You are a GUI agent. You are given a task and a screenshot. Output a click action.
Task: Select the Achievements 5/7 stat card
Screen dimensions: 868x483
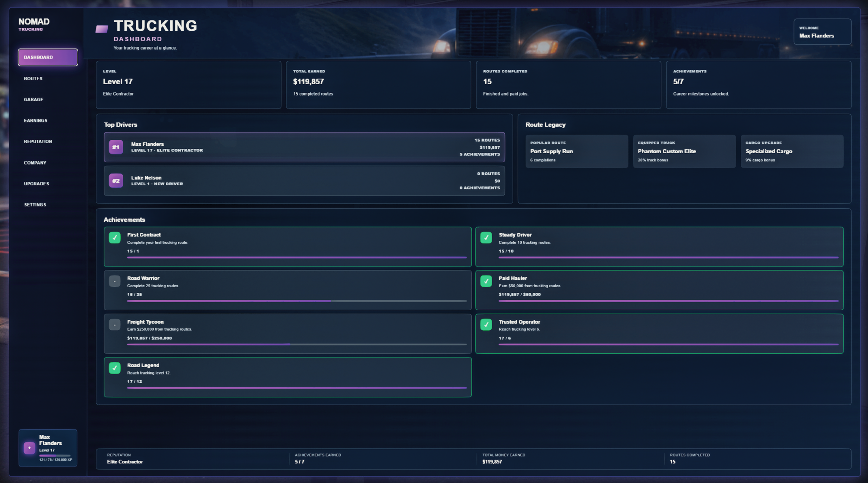(x=759, y=85)
